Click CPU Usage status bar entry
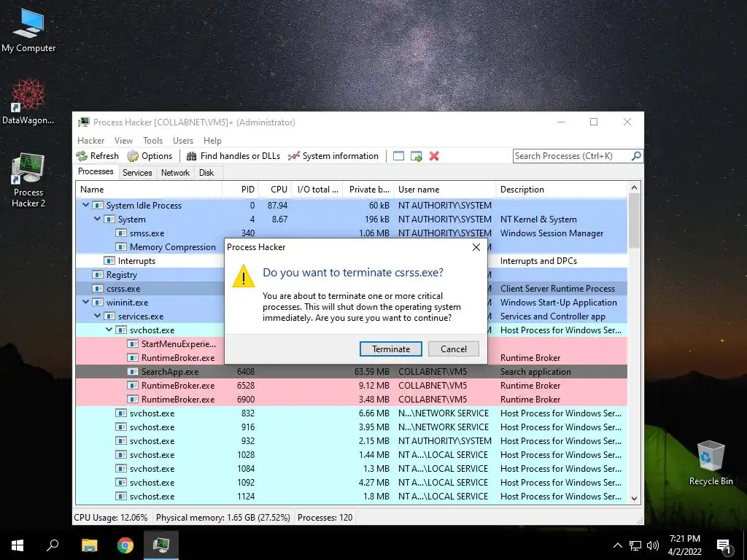The width and height of the screenshot is (747, 560). pyautogui.click(x=111, y=518)
